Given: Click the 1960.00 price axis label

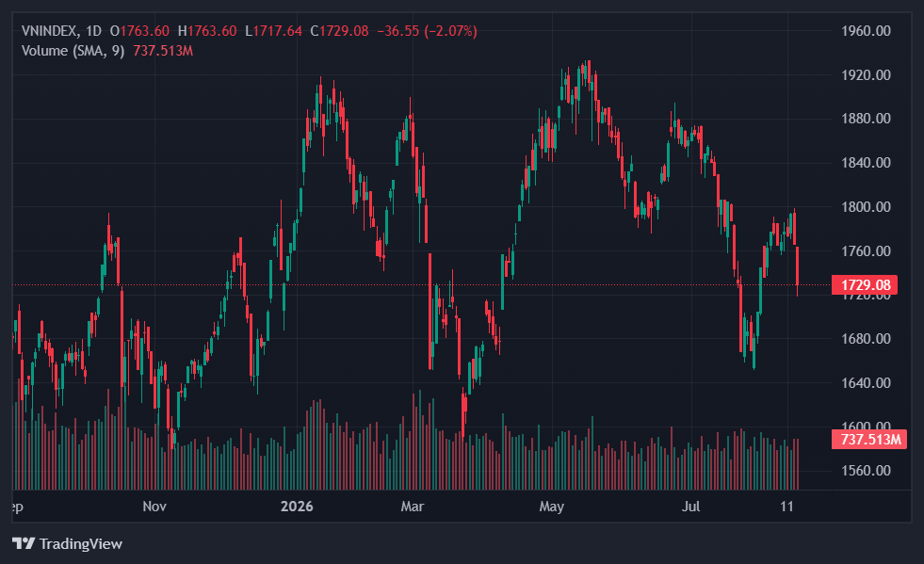Looking at the screenshot, I should (x=866, y=31).
